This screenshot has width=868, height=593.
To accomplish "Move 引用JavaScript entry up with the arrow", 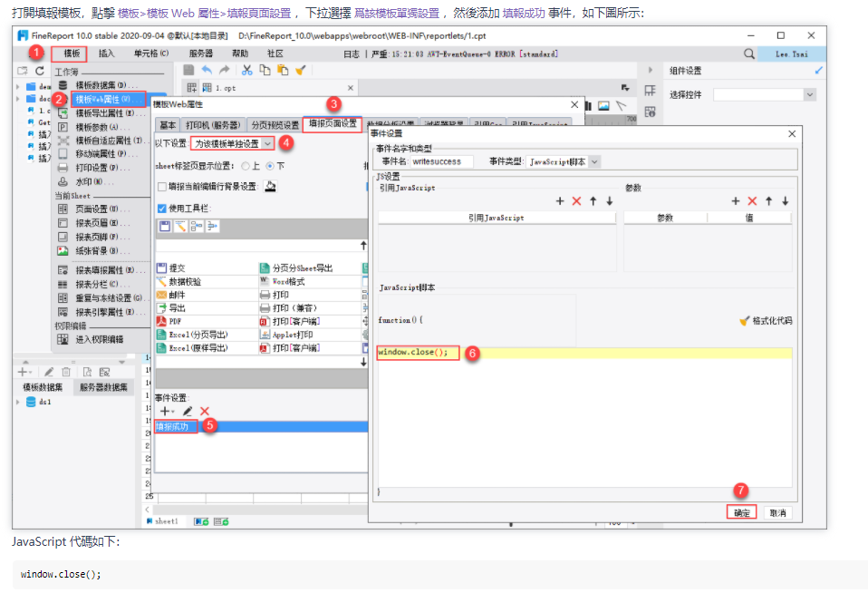I will [x=593, y=201].
